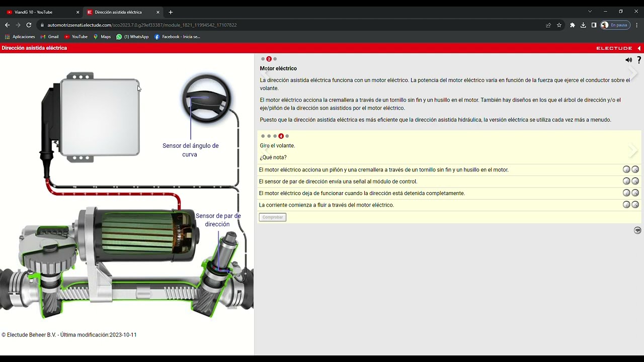Click the red 'Dirección asistida eléctrica' page title
The width and height of the screenshot is (644, 362).
(x=34, y=48)
